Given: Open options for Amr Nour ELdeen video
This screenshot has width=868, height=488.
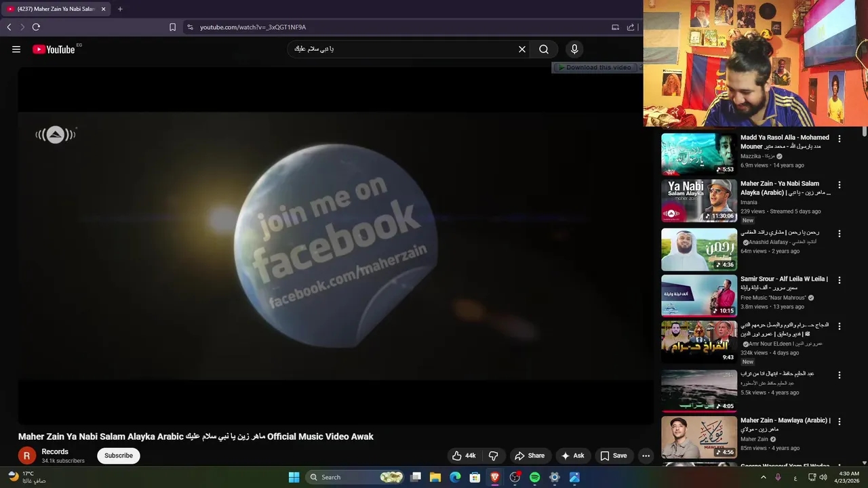Looking at the screenshot, I should coord(840,326).
